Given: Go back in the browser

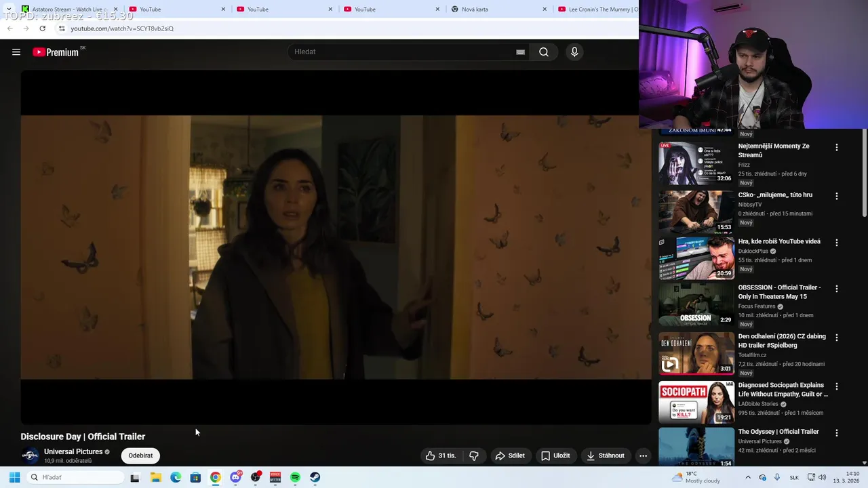Looking at the screenshot, I should tap(9, 28).
